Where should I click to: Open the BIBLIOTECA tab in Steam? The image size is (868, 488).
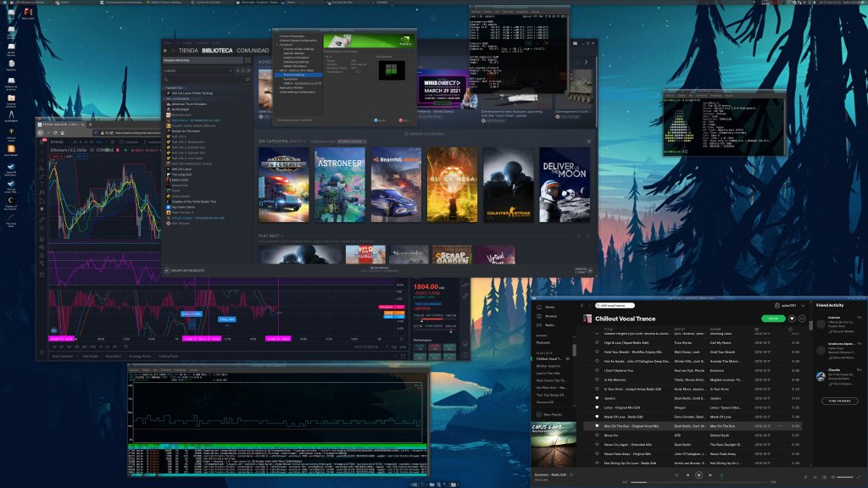[219, 50]
